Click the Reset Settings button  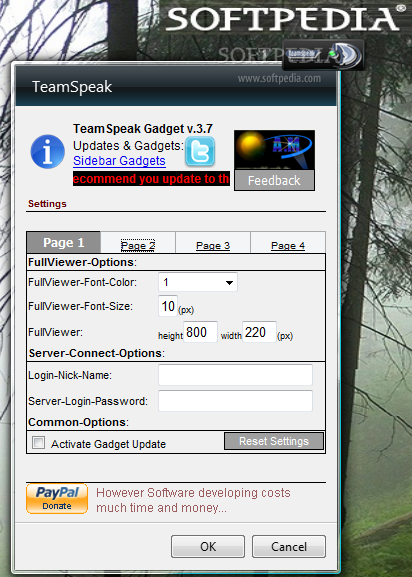(x=274, y=441)
